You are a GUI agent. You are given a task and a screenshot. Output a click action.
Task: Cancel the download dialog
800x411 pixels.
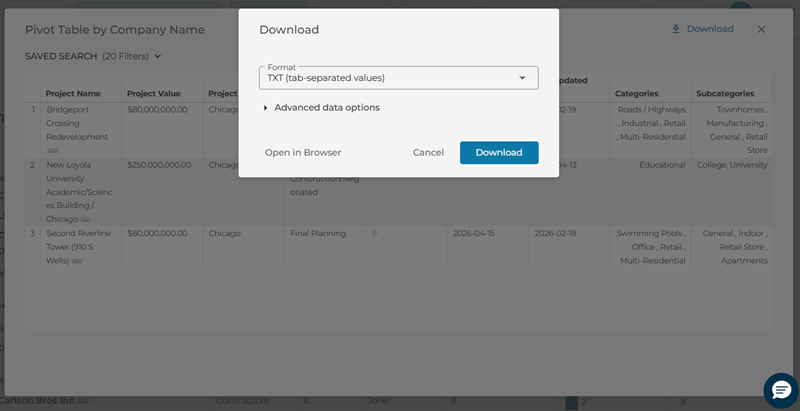click(428, 152)
